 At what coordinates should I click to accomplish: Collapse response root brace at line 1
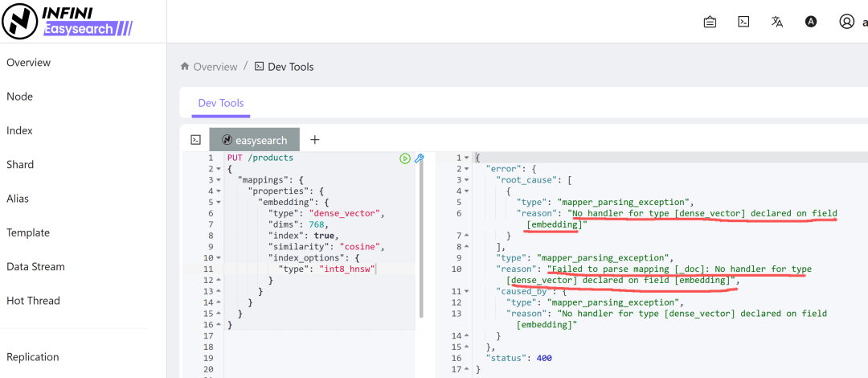467,158
